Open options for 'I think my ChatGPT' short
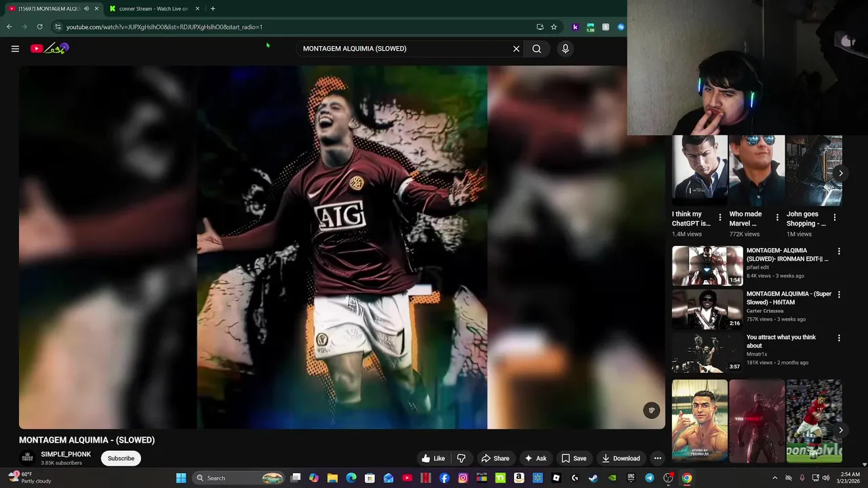868x488 pixels. point(720,218)
